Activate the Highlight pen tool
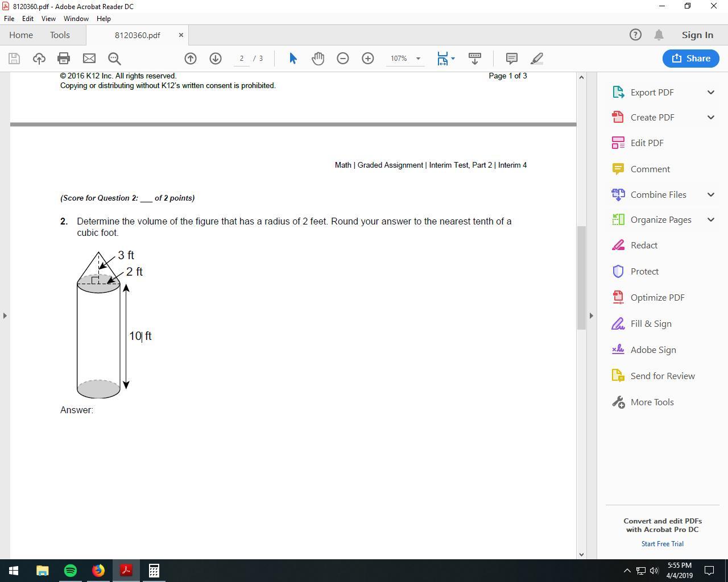The width and height of the screenshot is (728, 582). (x=537, y=59)
